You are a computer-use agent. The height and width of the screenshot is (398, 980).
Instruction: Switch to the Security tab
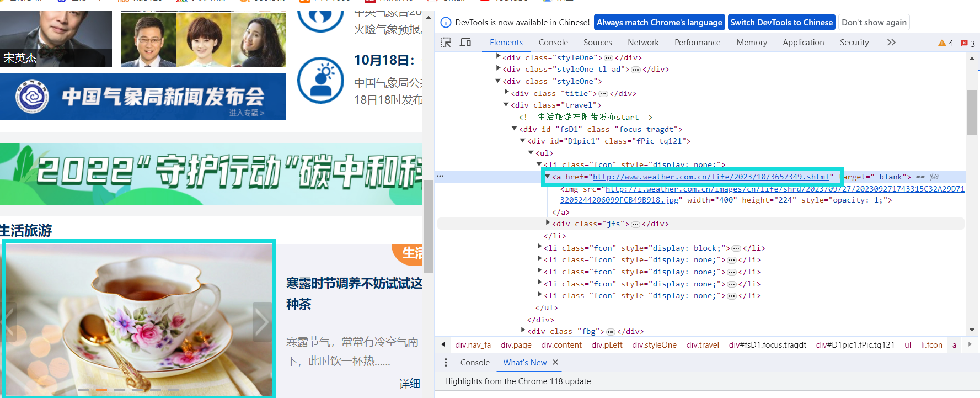(854, 43)
